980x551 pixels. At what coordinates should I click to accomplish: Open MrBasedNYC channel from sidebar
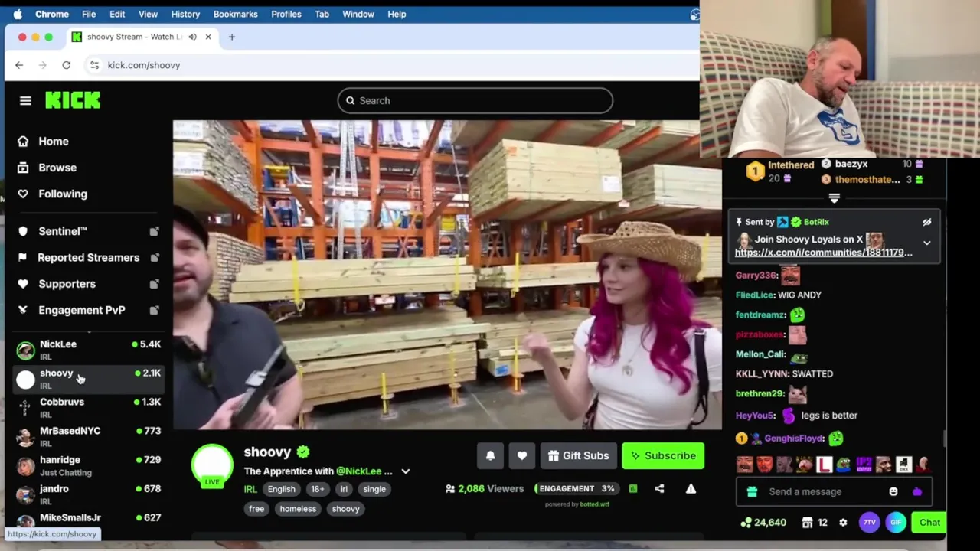click(x=89, y=437)
